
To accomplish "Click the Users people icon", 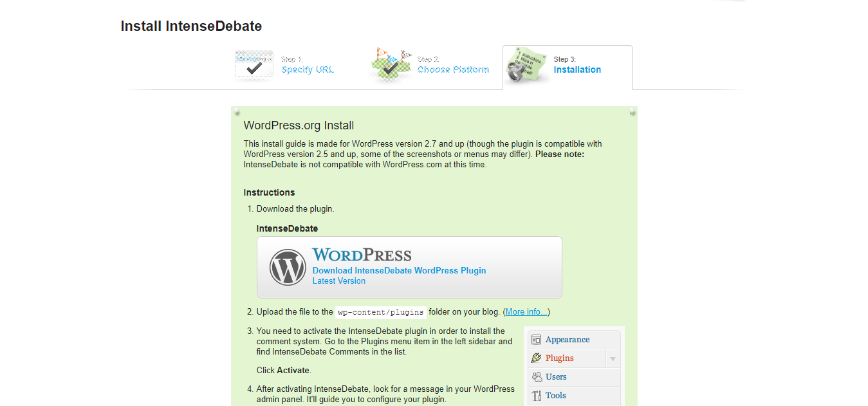I will pyautogui.click(x=536, y=377).
